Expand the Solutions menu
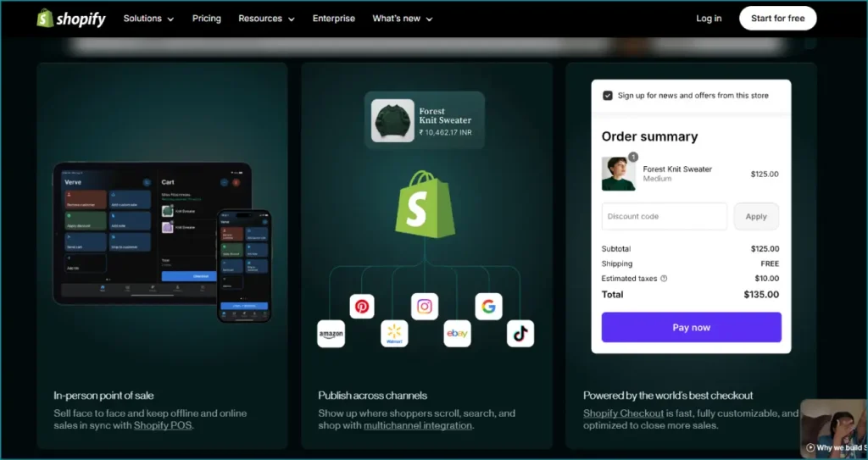 [x=148, y=19]
